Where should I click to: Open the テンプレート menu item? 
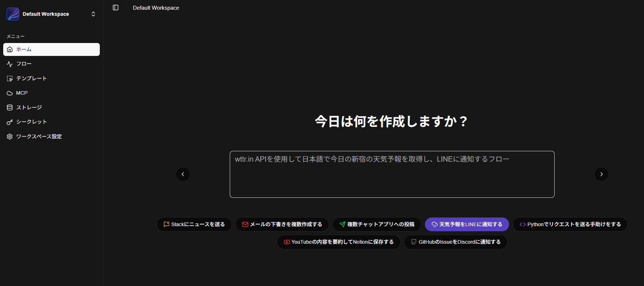pos(51,78)
